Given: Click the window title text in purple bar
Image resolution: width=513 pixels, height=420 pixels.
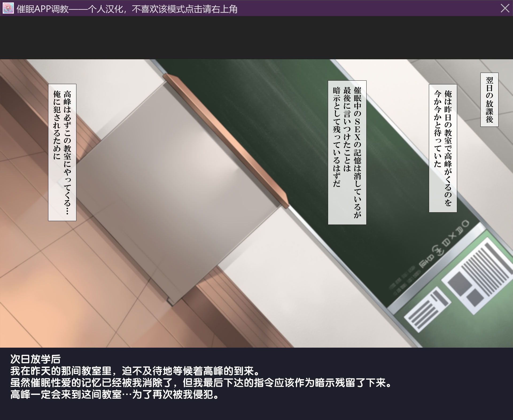Looking at the screenshot, I should click(x=127, y=9).
